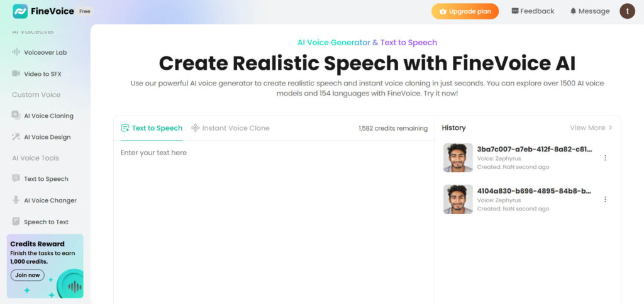Click Voice: Zephyrus under 4104a830 item
This screenshot has height=304, width=644.
[x=499, y=200]
